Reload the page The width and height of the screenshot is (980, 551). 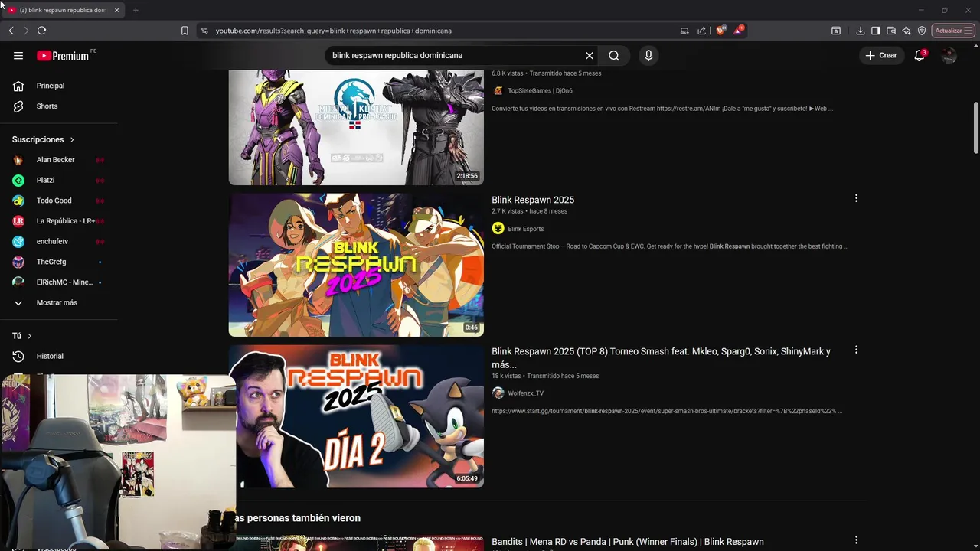tap(41, 31)
